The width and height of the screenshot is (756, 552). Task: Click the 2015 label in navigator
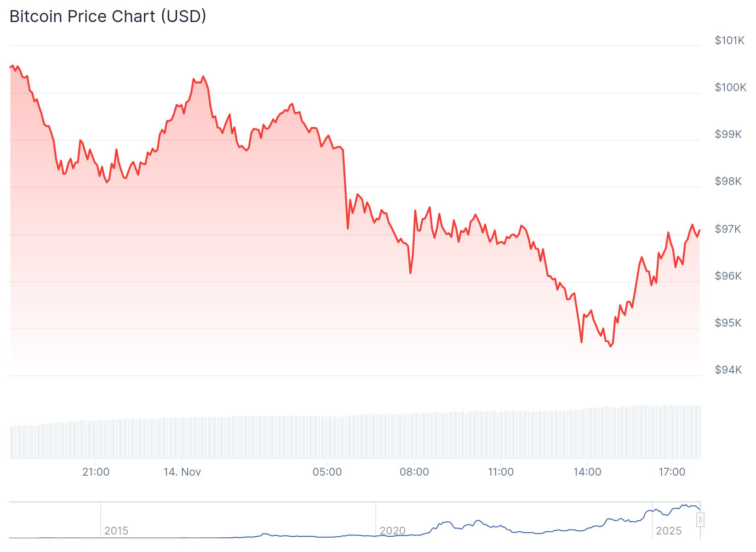pos(116,531)
